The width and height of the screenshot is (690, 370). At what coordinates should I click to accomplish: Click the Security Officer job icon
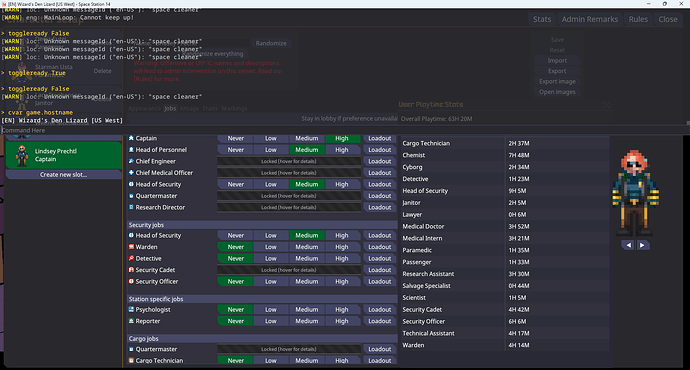click(x=131, y=282)
